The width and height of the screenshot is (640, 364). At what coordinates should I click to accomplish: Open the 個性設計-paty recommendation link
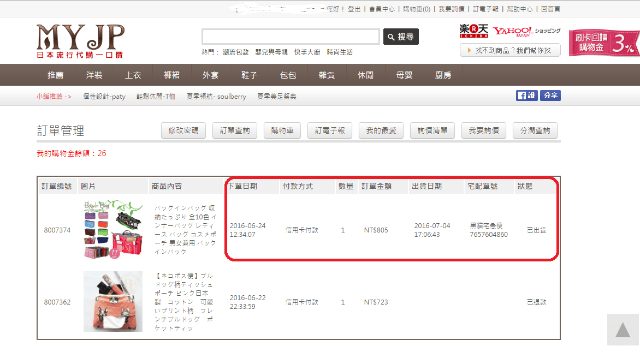pos(104,97)
